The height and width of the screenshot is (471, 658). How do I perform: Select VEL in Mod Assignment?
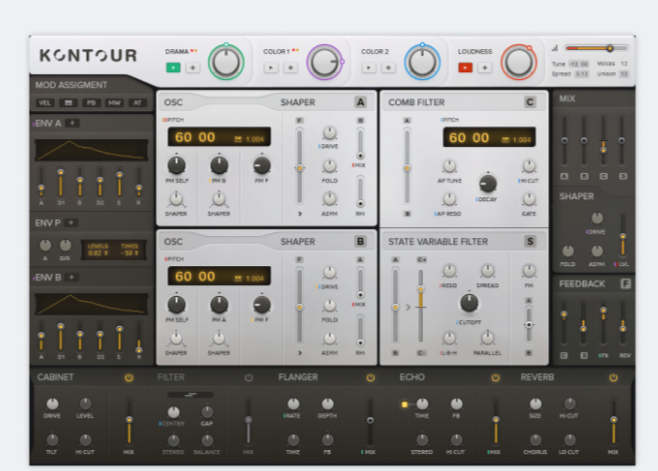pyautogui.click(x=44, y=103)
